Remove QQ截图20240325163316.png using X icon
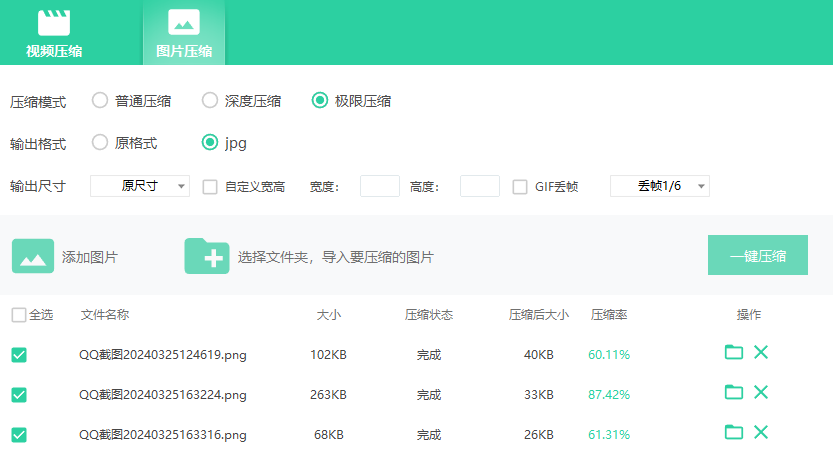The image size is (833, 462). [x=761, y=432]
